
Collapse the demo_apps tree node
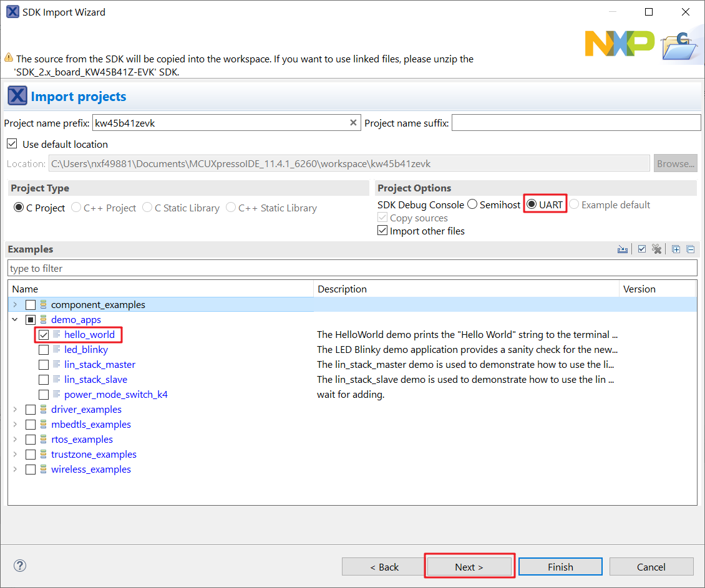pos(16,320)
